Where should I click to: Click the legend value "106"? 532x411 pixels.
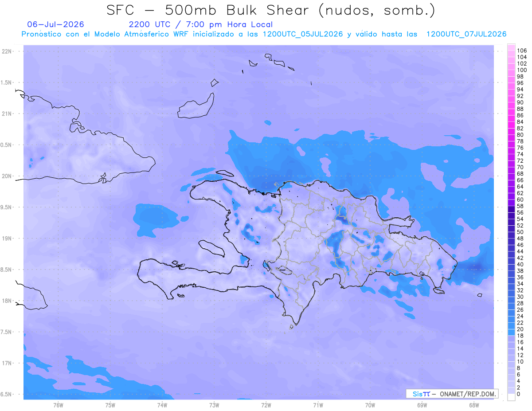point(522,51)
